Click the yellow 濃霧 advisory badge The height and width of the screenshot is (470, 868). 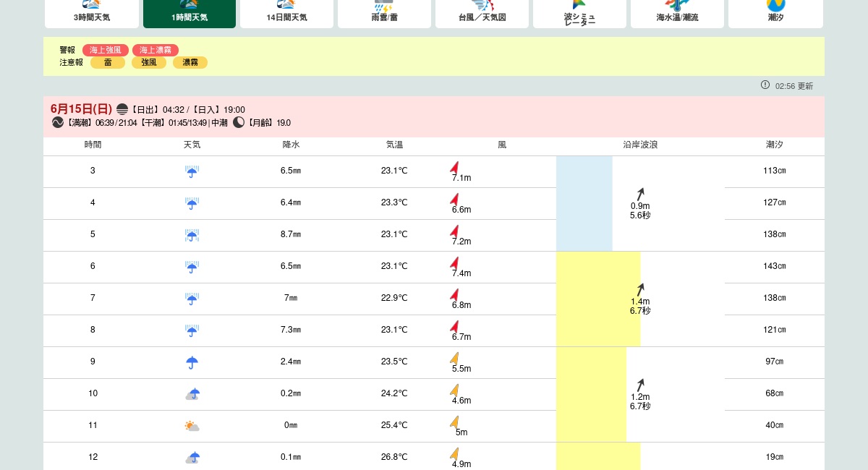(190, 63)
